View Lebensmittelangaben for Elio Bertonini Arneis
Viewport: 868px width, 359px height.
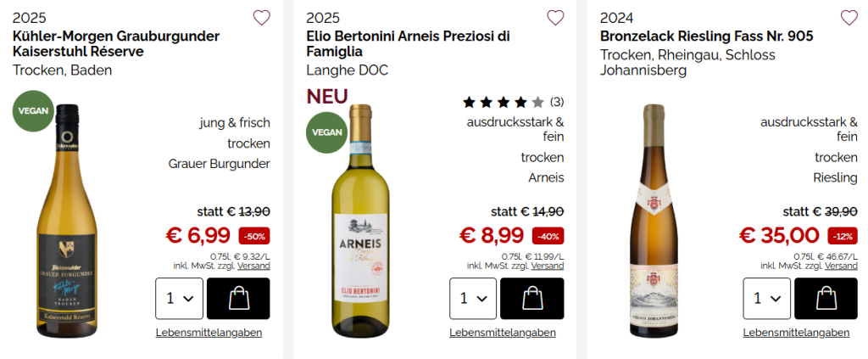503,333
